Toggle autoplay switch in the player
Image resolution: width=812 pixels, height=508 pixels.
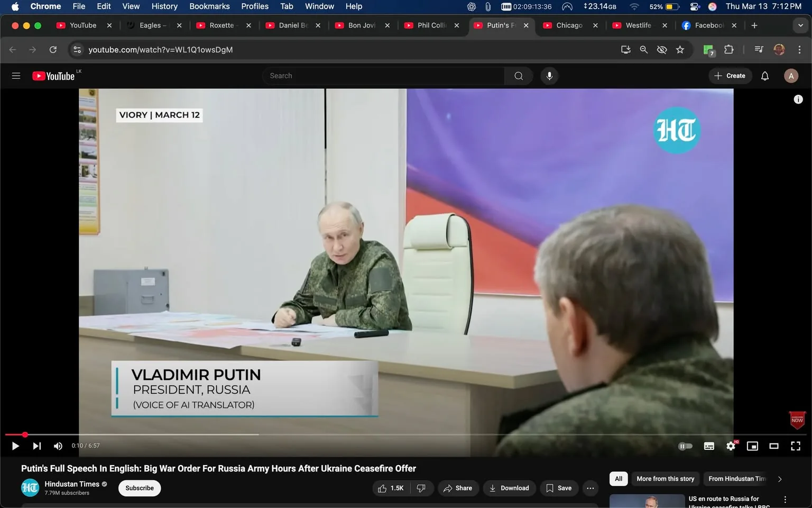click(685, 446)
